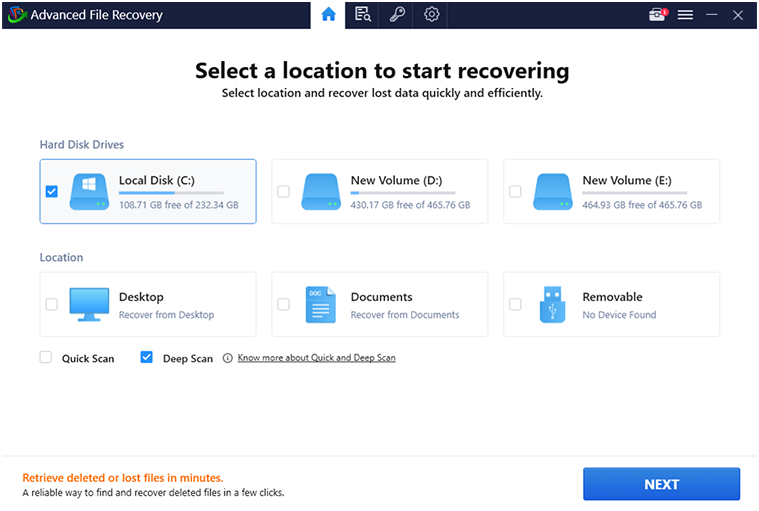The width and height of the screenshot is (759, 511).
Task: Click '430.17 GB free of 465.76 GB' text
Action: click(x=410, y=205)
